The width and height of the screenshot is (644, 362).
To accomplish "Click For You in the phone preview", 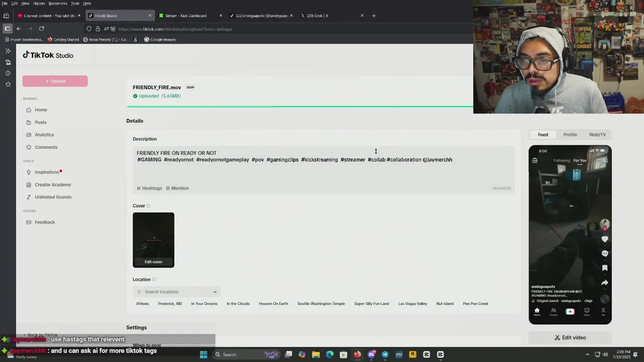I will point(580,160).
